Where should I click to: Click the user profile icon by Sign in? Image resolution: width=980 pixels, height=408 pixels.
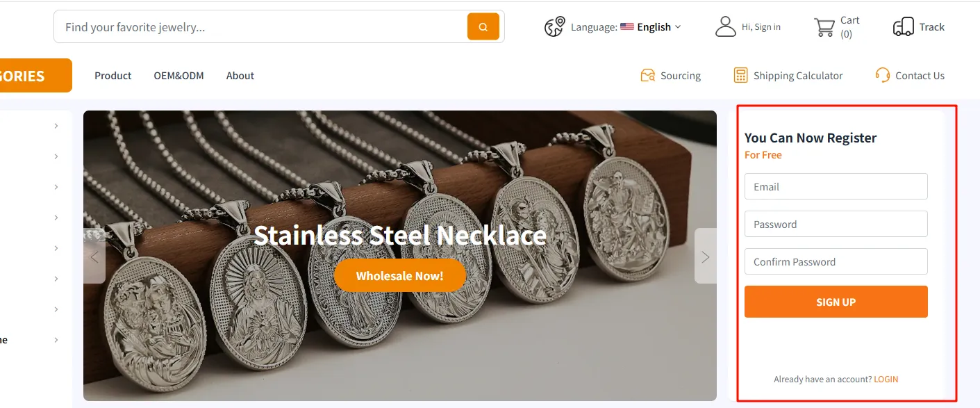(725, 27)
